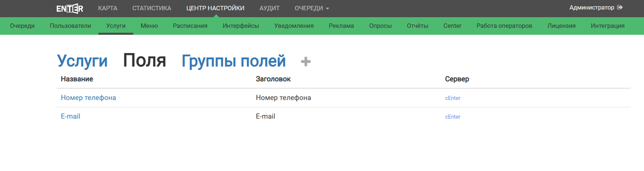Open the Группы полей heading link
The width and height of the screenshot is (644, 171).
pyautogui.click(x=234, y=61)
